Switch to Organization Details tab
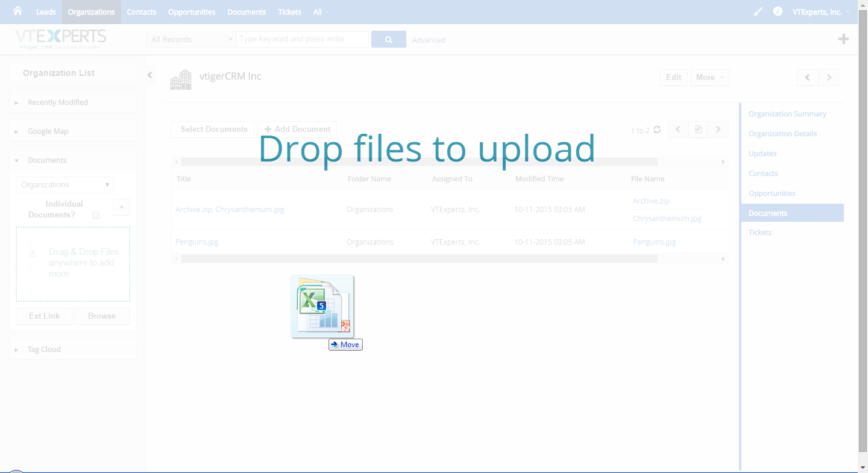 coord(782,134)
